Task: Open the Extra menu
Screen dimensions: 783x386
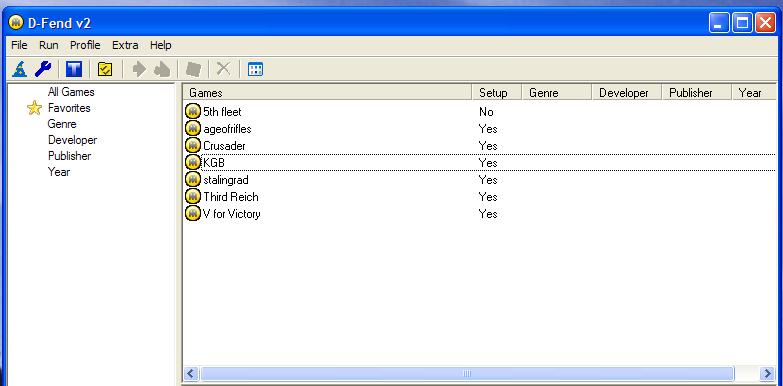Action: [125, 45]
